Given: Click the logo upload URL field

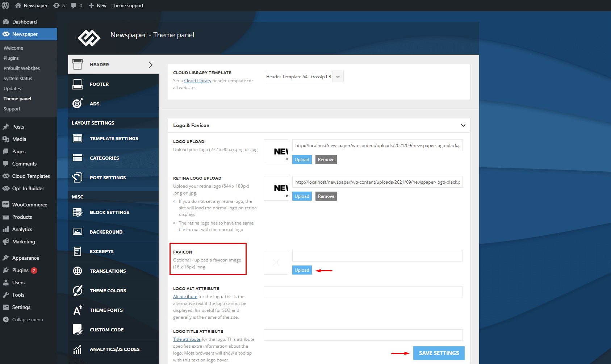Looking at the screenshot, I should point(377,146).
